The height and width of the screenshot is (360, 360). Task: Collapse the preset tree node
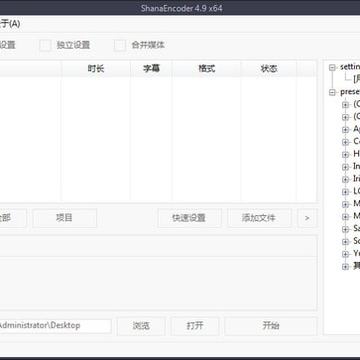coord(332,92)
